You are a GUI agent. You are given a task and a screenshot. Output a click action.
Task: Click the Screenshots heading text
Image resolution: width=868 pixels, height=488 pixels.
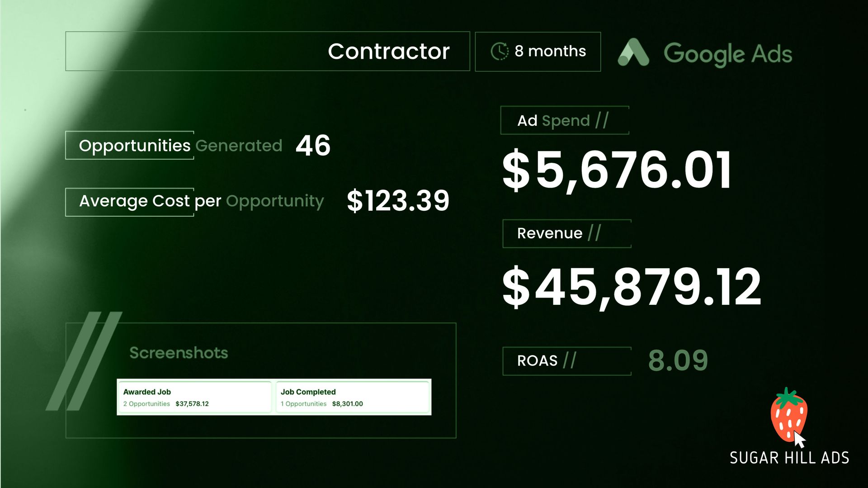pyautogui.click(x=179, y=353)
